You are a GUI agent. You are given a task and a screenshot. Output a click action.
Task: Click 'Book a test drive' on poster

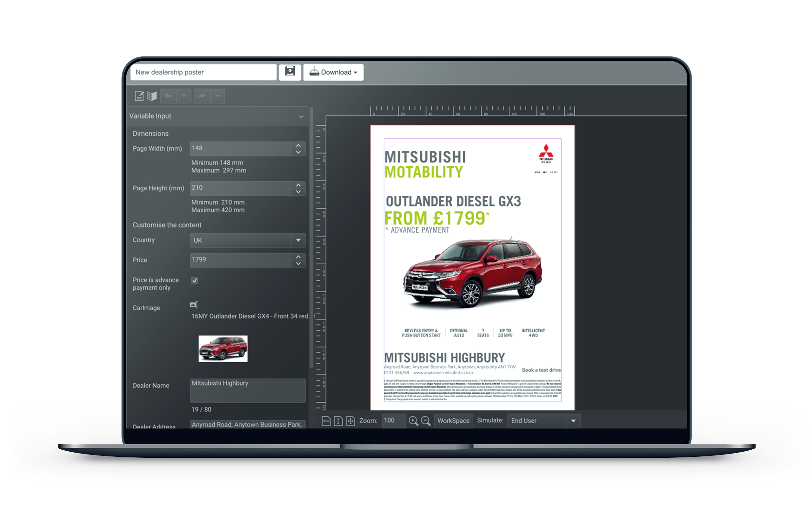click(541, 370)
